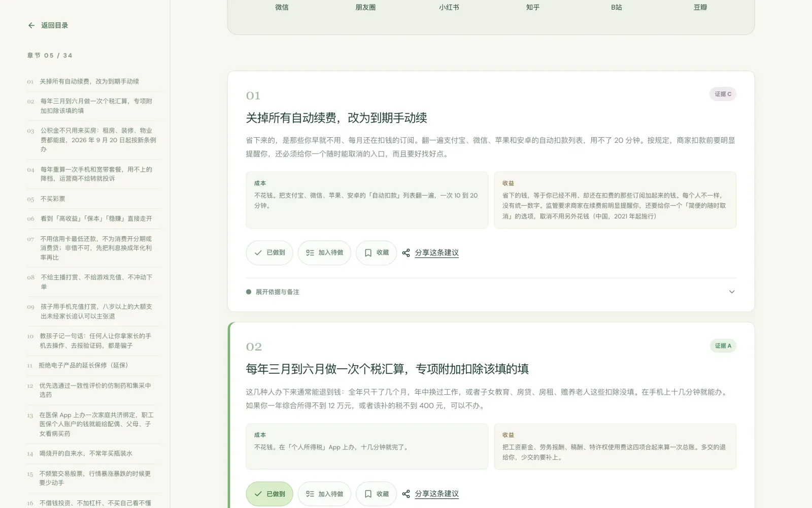The image size is (812, 508).
Task: Select sidebar item 08 不给主播打赏
Action: pos(93,282)
